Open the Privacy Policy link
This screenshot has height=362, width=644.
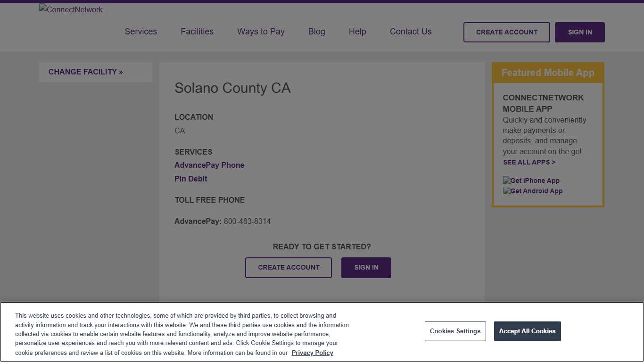[x=312, y=353]
